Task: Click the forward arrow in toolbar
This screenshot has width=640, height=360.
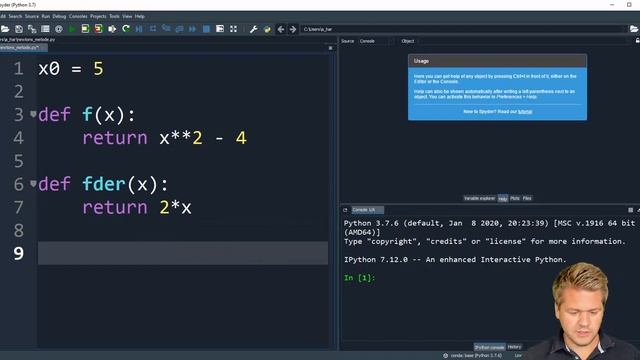Action: coord(293,29)
